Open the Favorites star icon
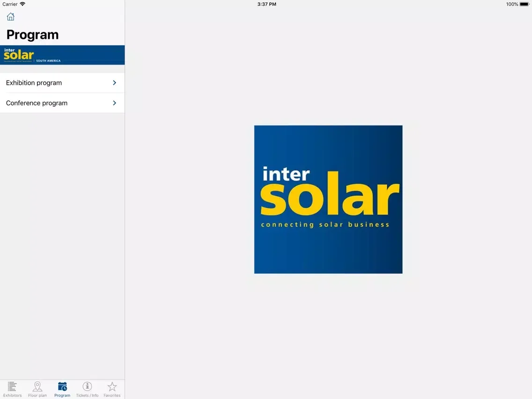The width and height of the screenshot is (532, 399). (x=112, y=386)
